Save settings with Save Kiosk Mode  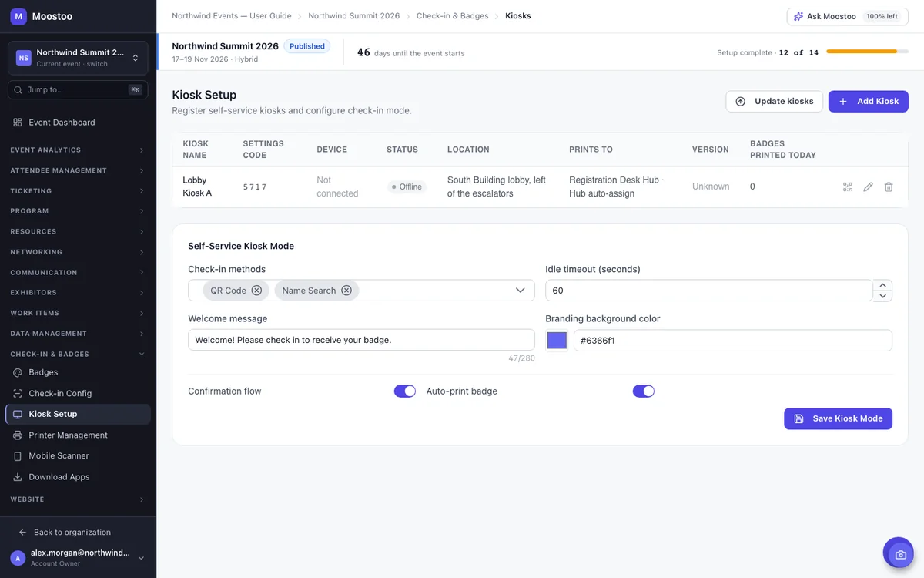click(839, 418)
